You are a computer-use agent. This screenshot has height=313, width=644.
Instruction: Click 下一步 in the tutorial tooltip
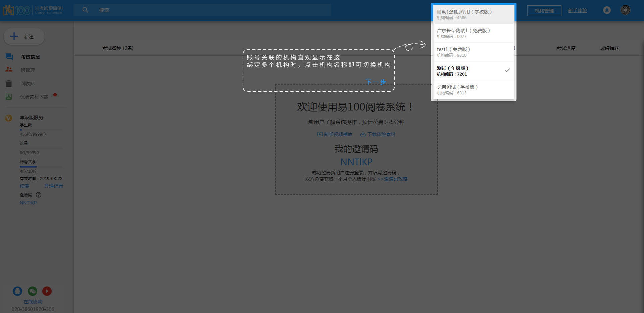coord(376,82)
